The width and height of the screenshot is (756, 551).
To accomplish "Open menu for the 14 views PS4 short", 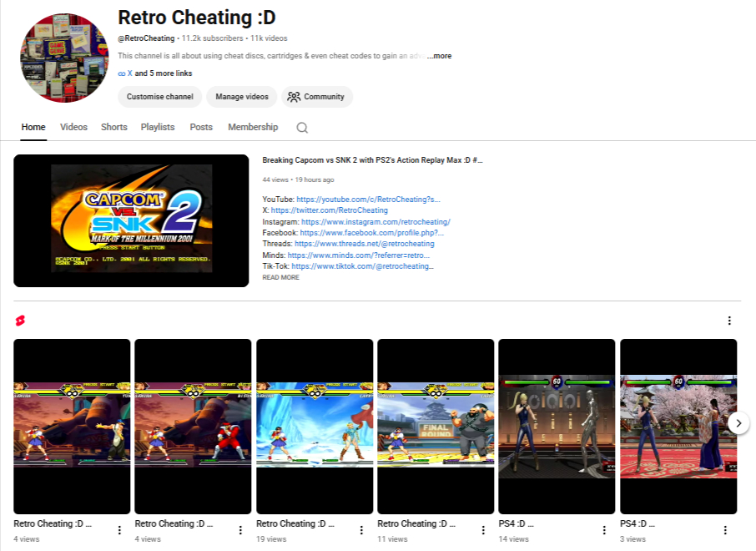I will point(603,530).
